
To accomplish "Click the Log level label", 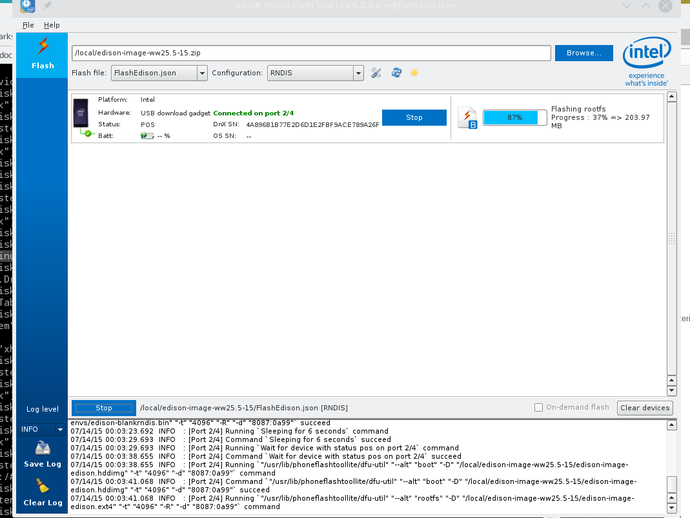I will pos(42,409).
